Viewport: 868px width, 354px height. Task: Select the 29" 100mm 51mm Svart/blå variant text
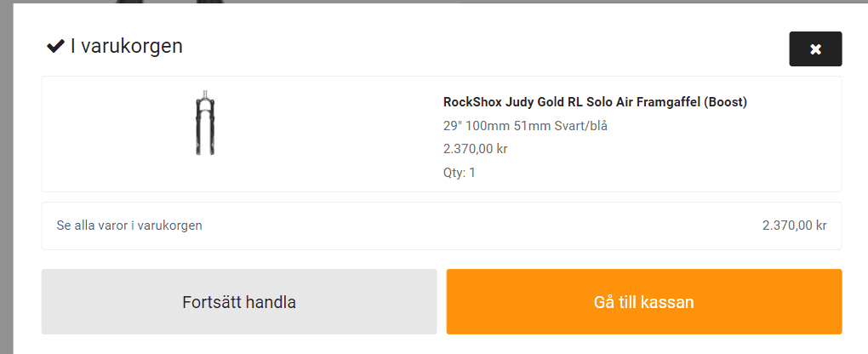525,126
